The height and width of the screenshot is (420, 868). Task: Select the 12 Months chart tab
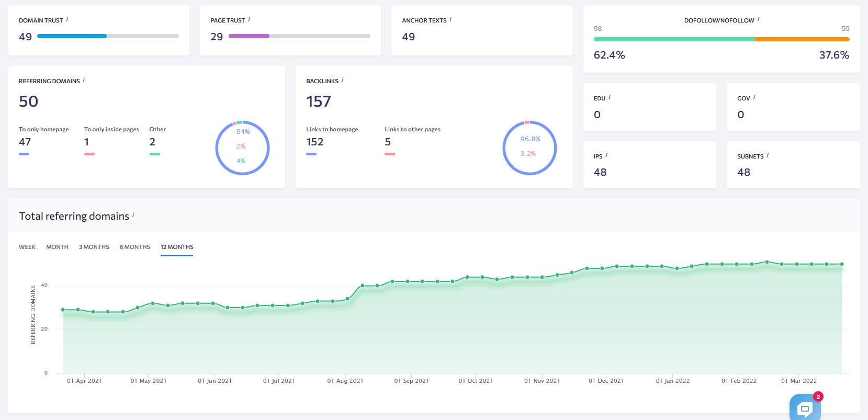click(177, 247)
